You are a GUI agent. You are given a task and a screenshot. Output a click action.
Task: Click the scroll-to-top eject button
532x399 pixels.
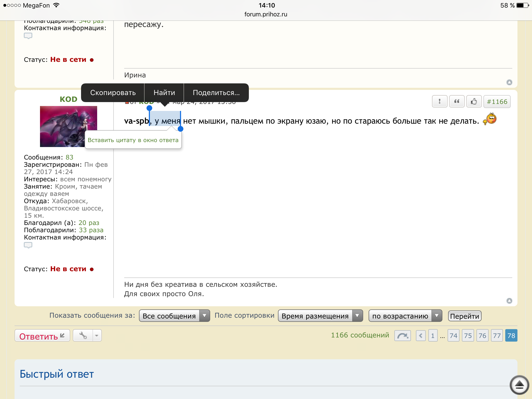[519, 385]
